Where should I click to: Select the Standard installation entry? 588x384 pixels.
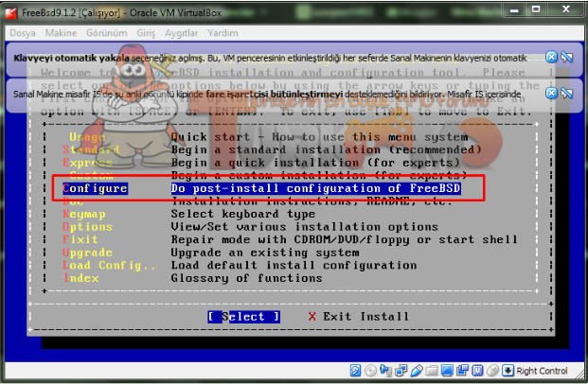click(91, 149)
